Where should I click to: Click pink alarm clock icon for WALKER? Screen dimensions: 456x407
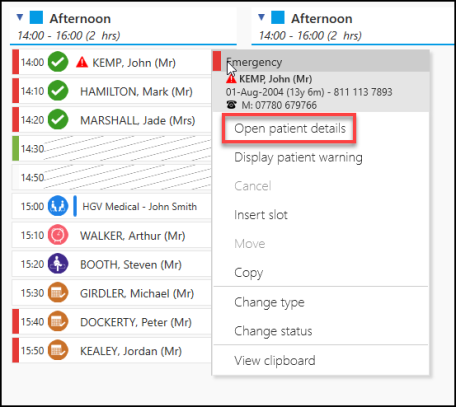(x=58, y=235)
